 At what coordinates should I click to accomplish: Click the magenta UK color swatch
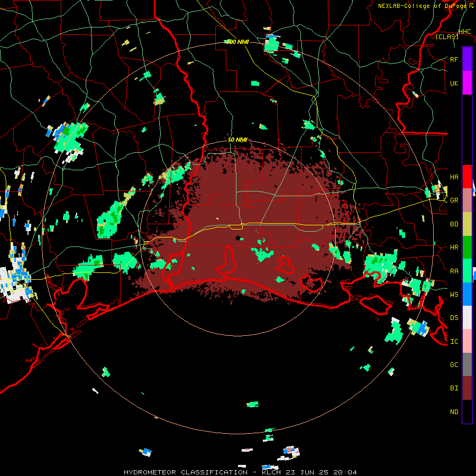pos(467,83)
